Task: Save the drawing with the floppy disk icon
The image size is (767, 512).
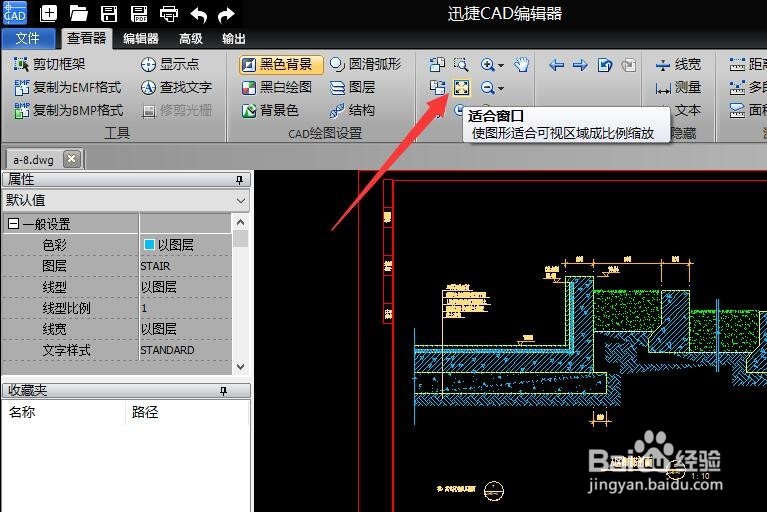Action: click(x=109, y=13)
